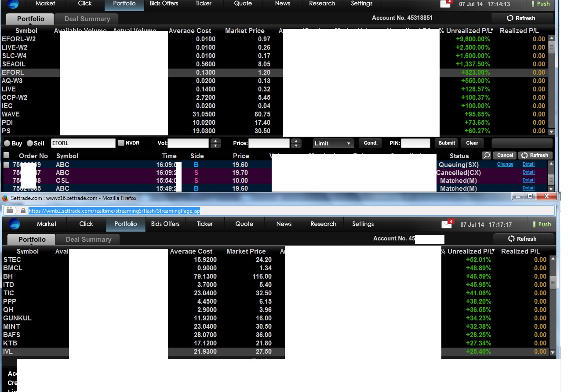Click Symbol column header in order list
Image resolution: width=575 pixels, height=392 pixels.
(x=67, y=156)
